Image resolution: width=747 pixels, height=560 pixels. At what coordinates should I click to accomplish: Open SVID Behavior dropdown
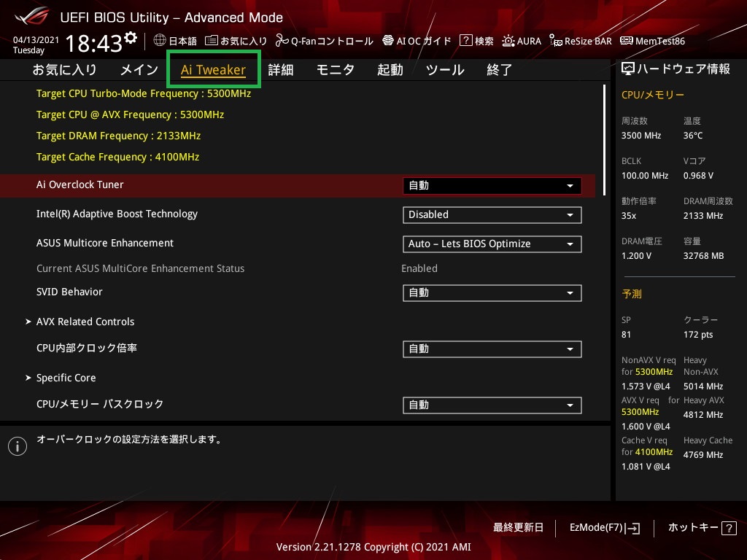coord(492,293)
